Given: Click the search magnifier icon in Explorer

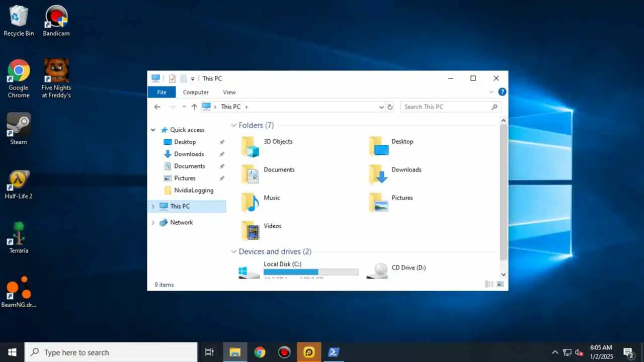Looking at the screenshot, I should (x=495, y=107).
